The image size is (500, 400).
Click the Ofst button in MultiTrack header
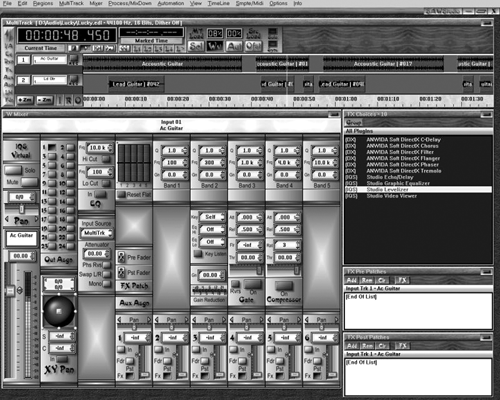click(x=253, y=46)
